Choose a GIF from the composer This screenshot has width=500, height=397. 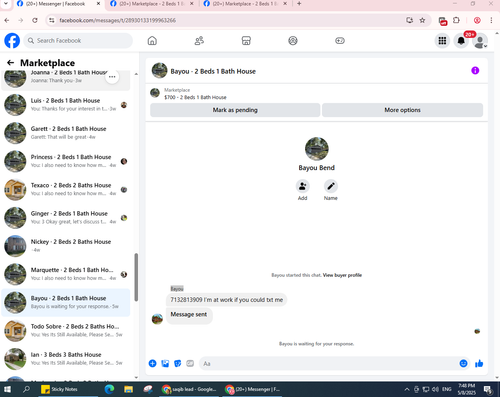tap(190, 363)
